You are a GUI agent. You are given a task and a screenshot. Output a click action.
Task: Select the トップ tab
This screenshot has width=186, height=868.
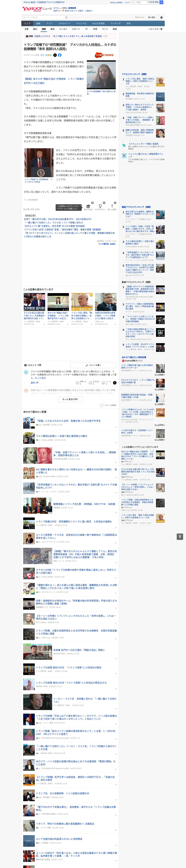(x=27, y=23)
